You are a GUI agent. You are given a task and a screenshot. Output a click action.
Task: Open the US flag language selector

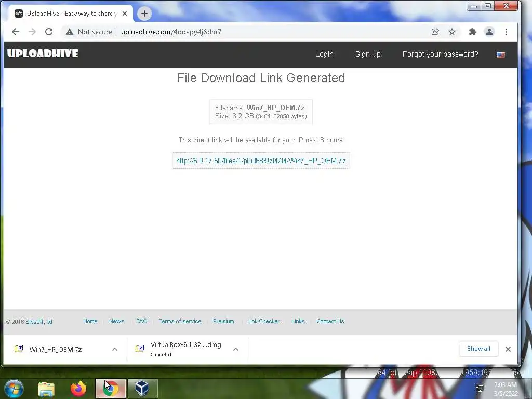coord(501,55)
